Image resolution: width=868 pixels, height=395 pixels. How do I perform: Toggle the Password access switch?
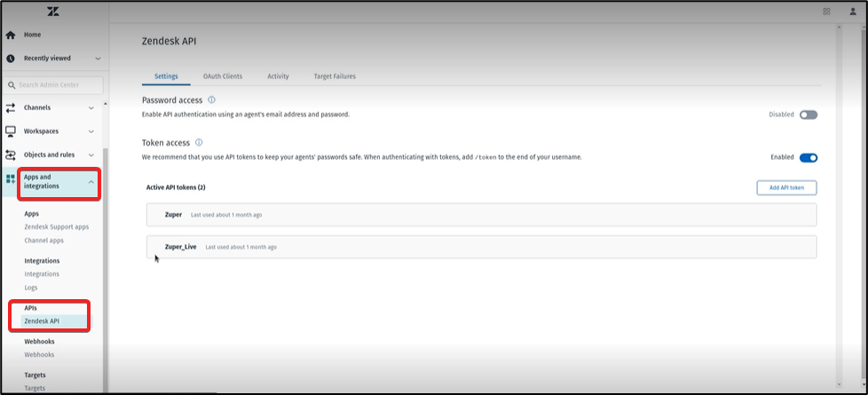pos(809,115)
